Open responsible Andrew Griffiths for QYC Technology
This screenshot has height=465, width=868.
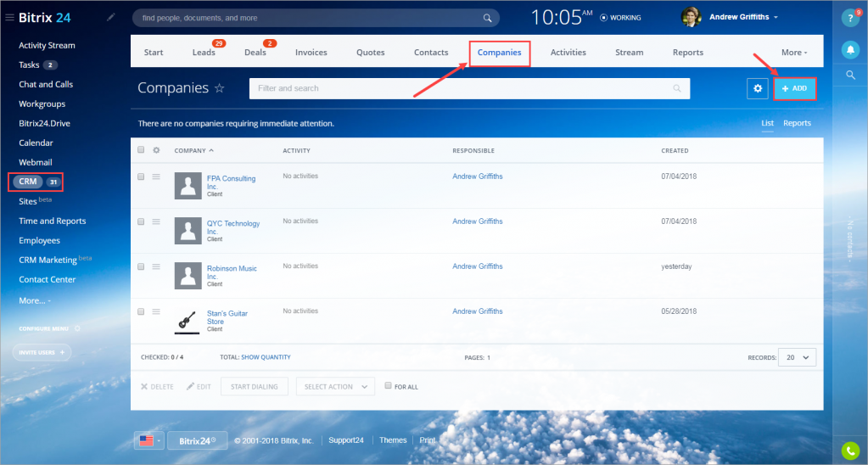point(478,221)
